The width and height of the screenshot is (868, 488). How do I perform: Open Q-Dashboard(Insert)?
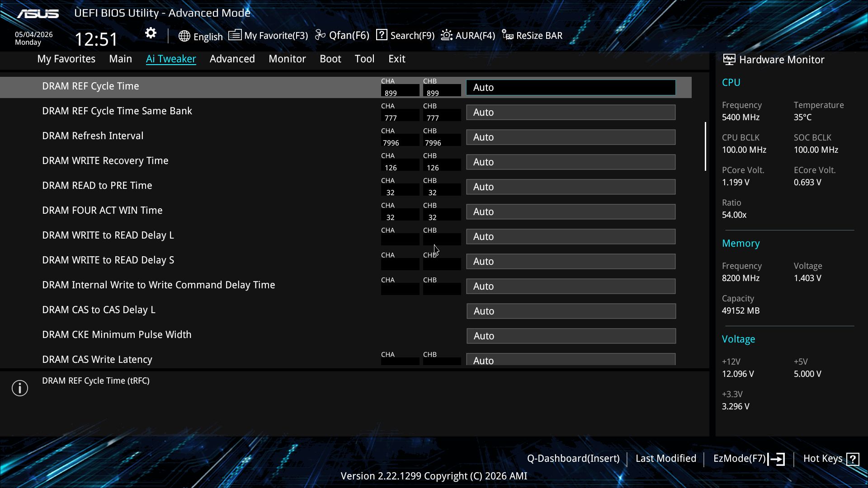(573, 458)
